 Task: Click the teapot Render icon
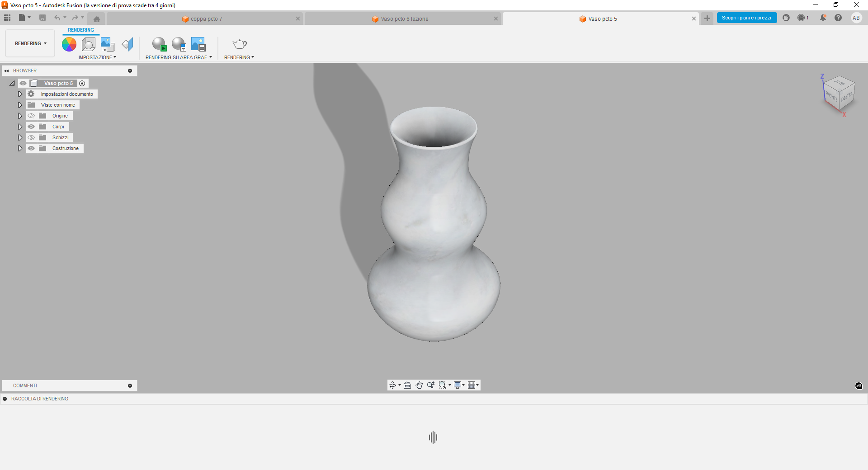pos(239,44)
